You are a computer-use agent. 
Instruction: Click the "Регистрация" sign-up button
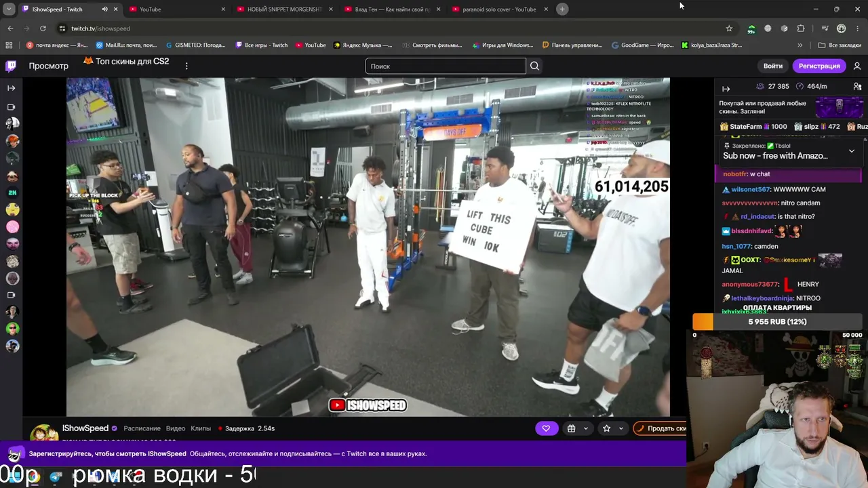pyautogui.click(x=819, y=66)
